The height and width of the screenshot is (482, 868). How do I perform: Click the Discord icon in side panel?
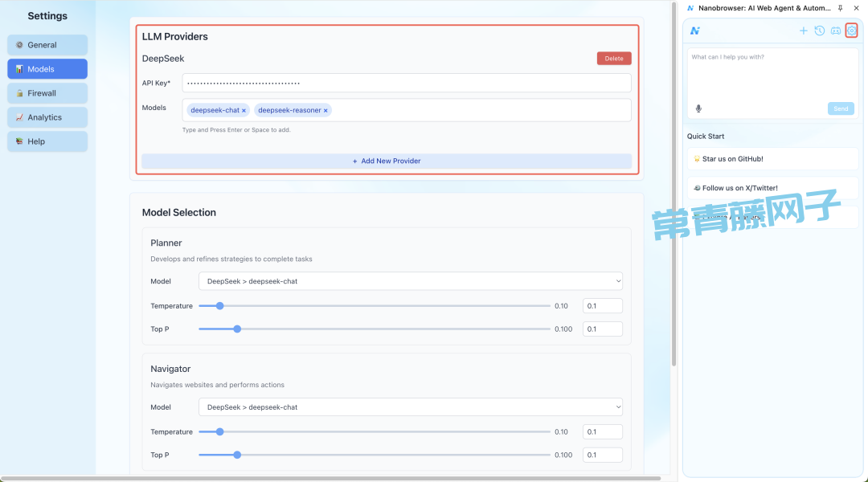(835, 31)
